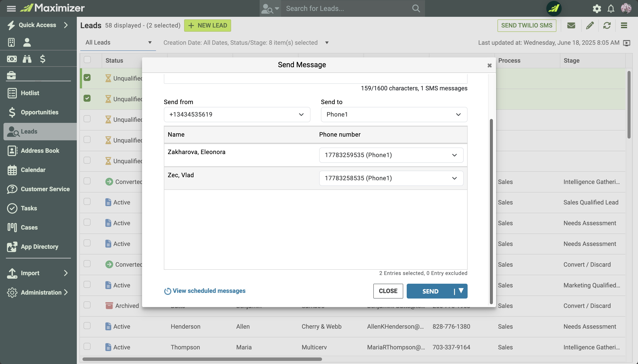Open the notifications bell
Screen dimensions: 638x364
(611, 9)
